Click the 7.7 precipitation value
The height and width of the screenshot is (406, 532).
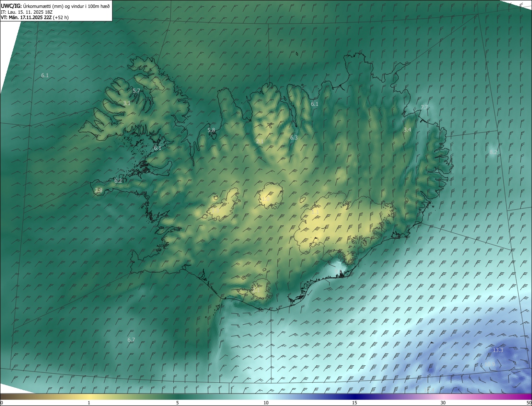(424, 107)
